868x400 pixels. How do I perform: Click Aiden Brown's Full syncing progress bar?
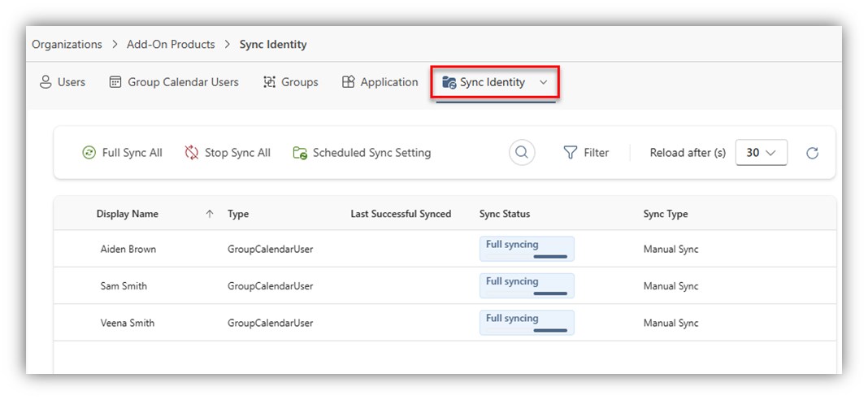550,256
